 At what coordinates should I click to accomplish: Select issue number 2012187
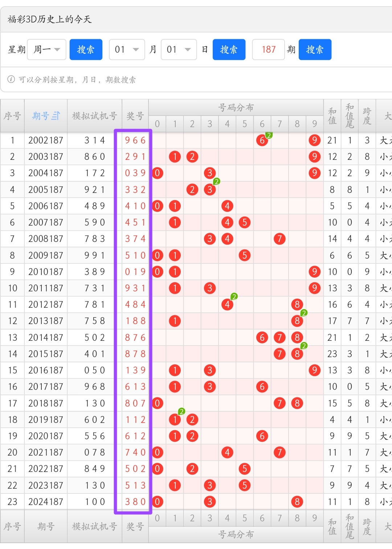[46, 304]
